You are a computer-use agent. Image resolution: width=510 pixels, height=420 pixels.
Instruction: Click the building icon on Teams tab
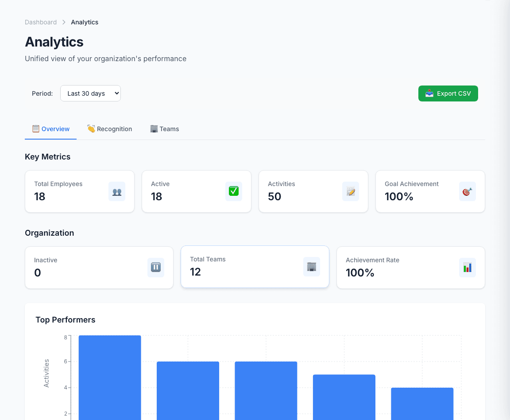click(154, 128)
